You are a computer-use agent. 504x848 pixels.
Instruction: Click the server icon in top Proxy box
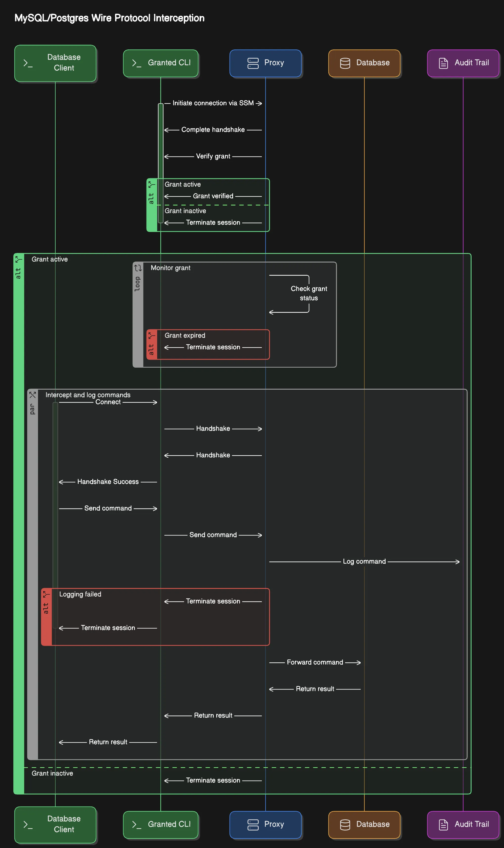253,63
